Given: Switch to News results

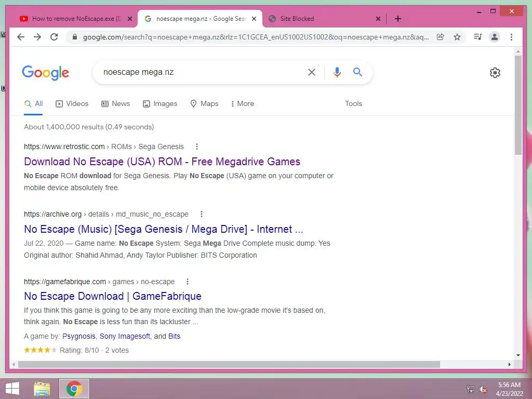Looking at the screenshot, I should point(116,103).
